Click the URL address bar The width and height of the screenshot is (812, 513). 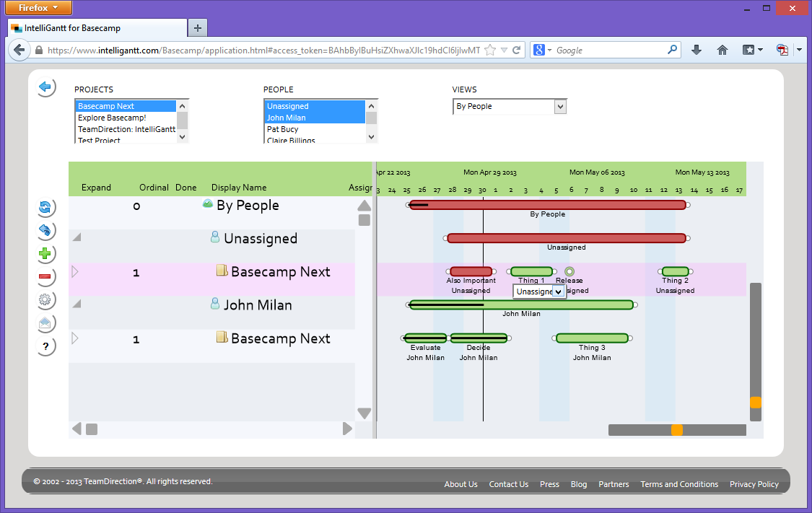[263, 51]
